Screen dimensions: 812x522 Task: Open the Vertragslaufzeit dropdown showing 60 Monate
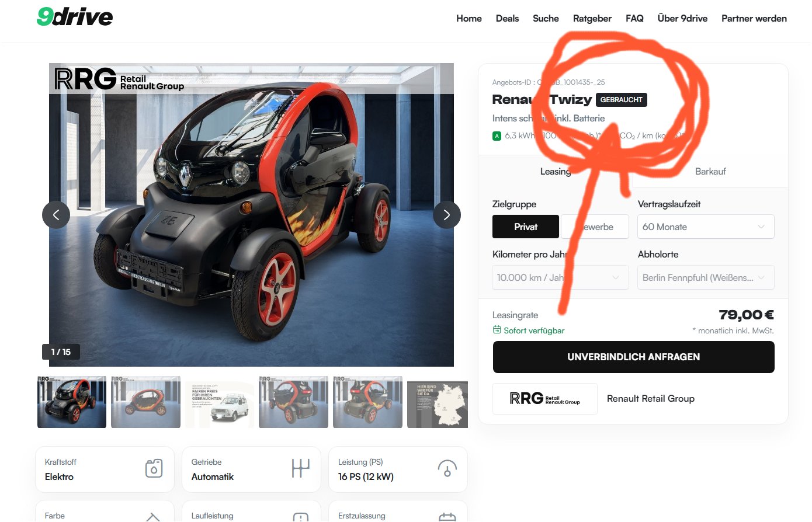pos(706,227)
